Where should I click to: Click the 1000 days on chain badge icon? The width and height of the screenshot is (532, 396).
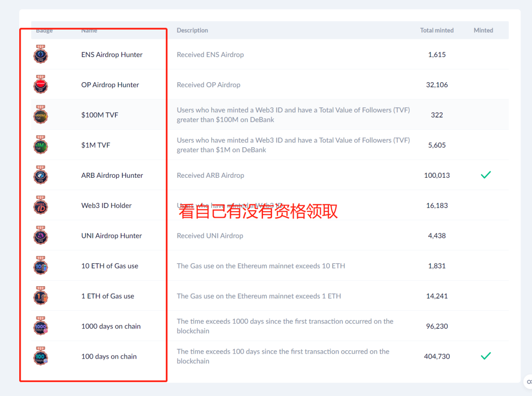[x=40, y=326]
